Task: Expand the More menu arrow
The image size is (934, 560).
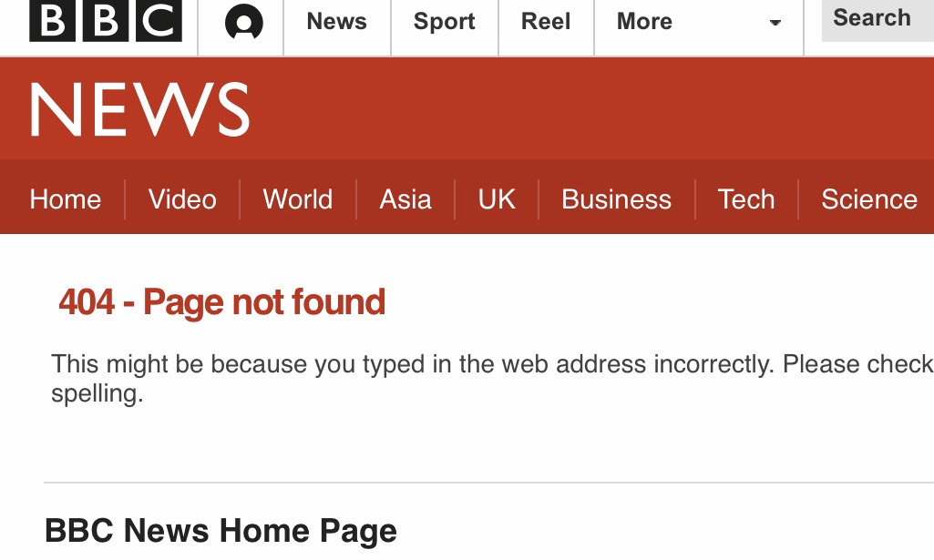Action: [775, 23]
